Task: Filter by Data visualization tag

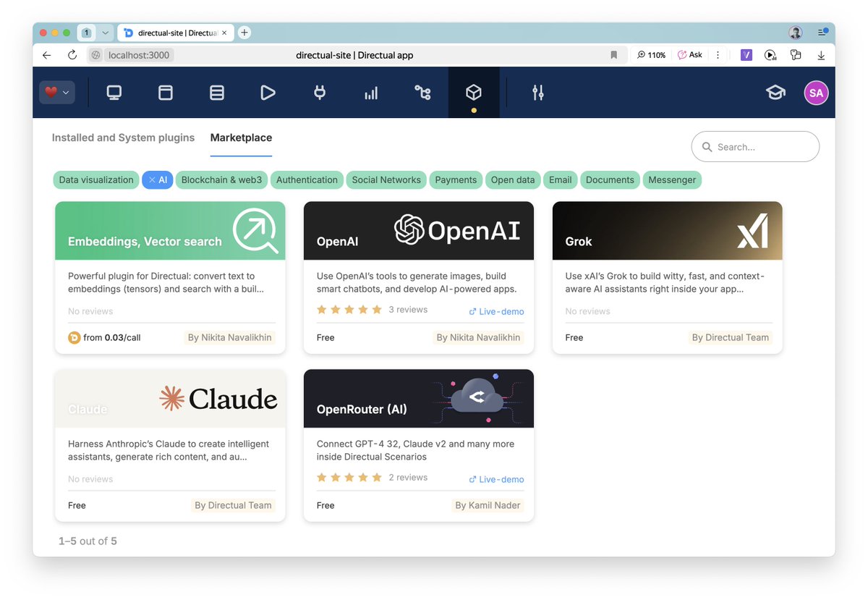Action: click(x=96, y=180)
